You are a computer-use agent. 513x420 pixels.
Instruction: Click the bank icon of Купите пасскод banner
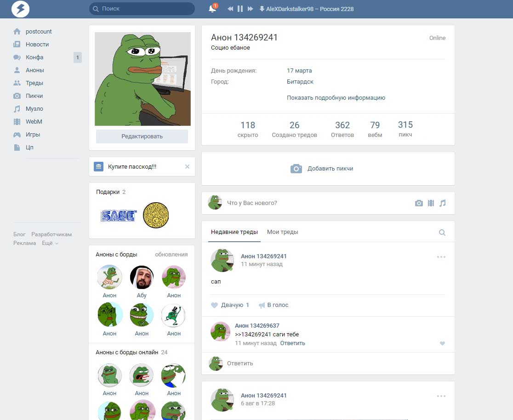pyautogui.click(x=98, y=166)
